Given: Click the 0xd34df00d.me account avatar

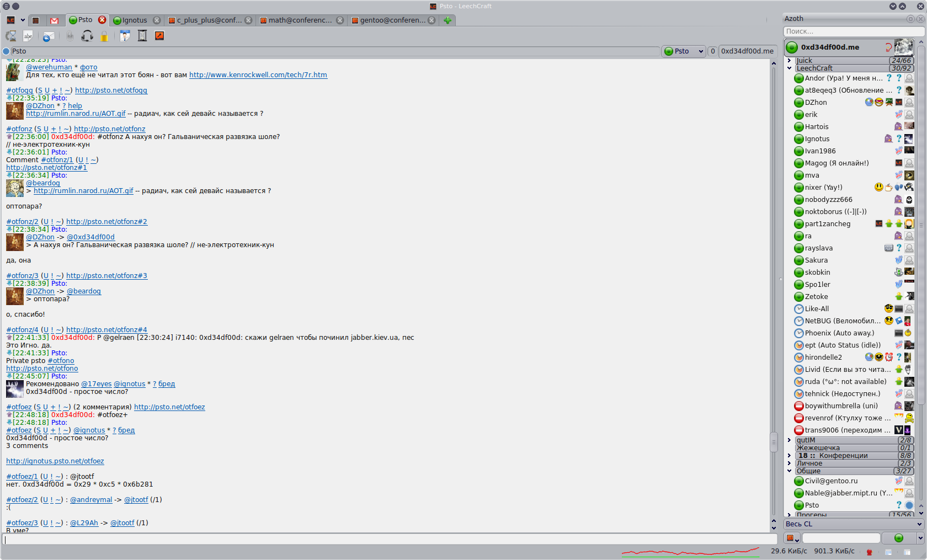Looking at the screenshot, I should tap(904, 47).
